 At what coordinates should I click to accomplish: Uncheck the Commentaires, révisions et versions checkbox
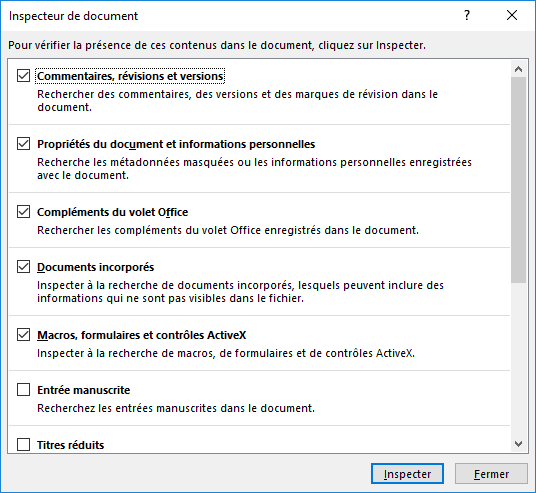23,76
